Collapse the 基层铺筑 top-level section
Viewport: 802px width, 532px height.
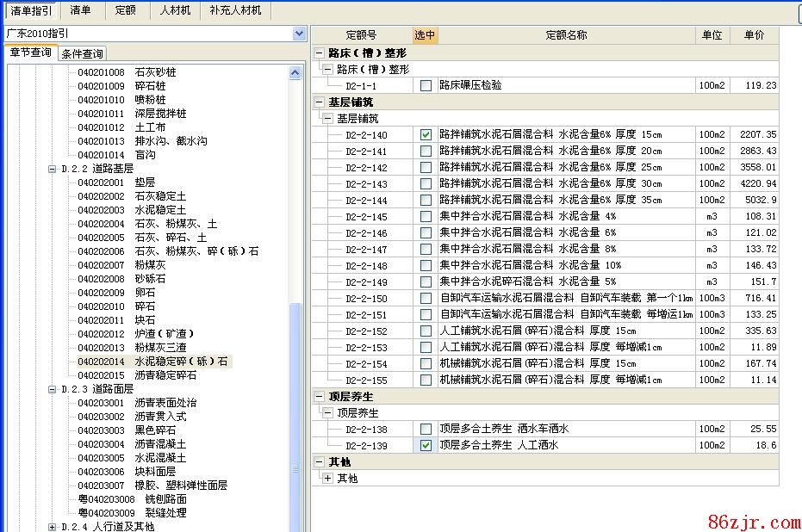click(320, 102)
